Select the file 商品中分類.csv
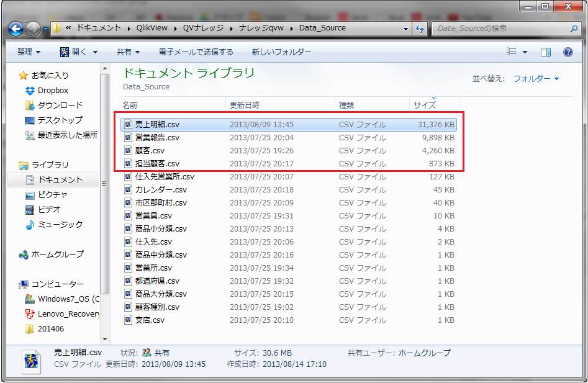The height and width of the screenshot is (383, 588). 289,255
